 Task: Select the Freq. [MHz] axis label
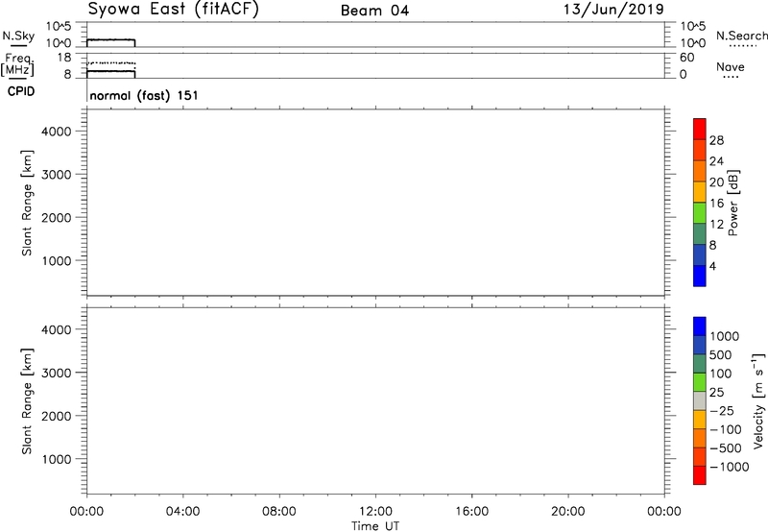click(x=18, y=65)
